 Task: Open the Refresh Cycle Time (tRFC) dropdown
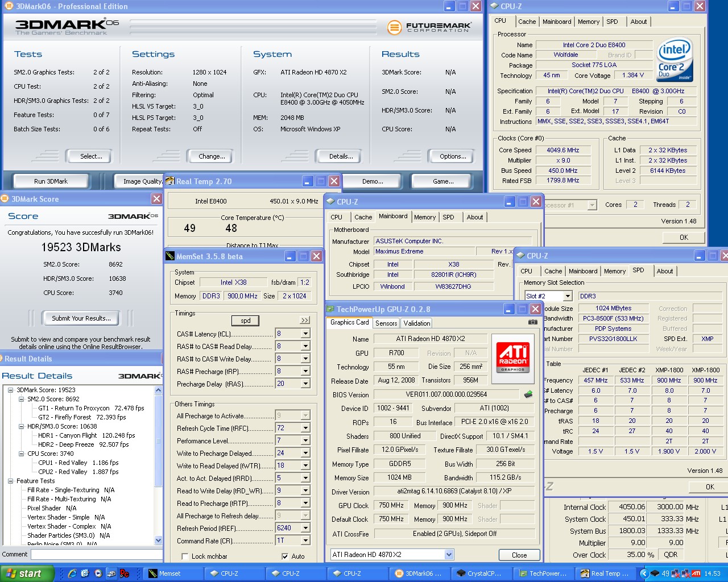click(x=305, y=428)
